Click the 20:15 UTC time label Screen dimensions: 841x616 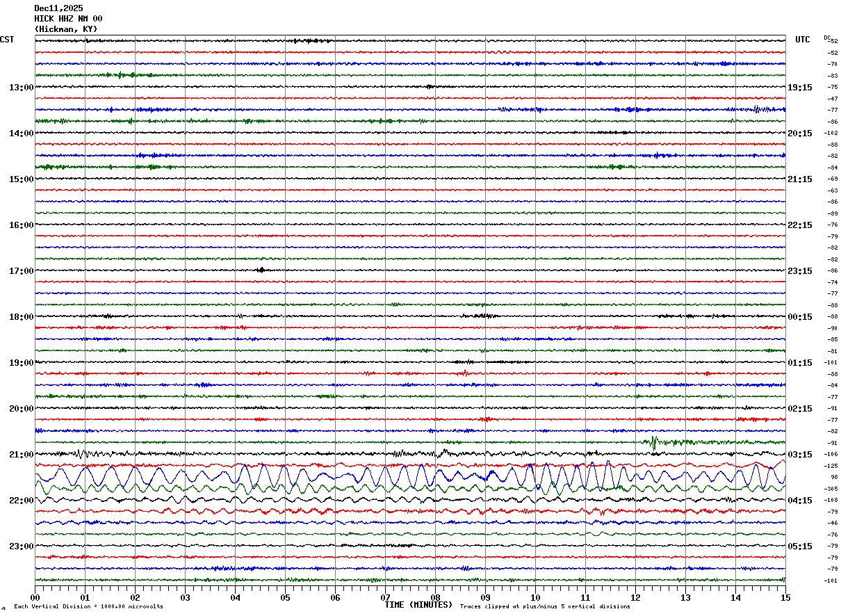click(x=800, y=133)
